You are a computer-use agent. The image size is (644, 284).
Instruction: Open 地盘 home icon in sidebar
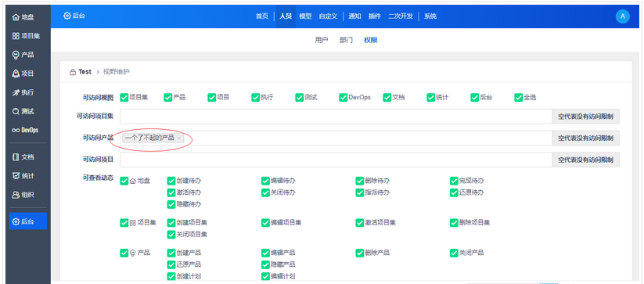[x=16, y=17]
